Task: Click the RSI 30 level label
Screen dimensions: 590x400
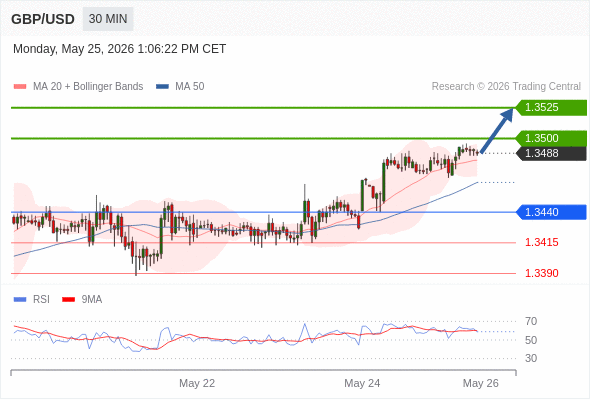Action: click(x=531, y=358)
